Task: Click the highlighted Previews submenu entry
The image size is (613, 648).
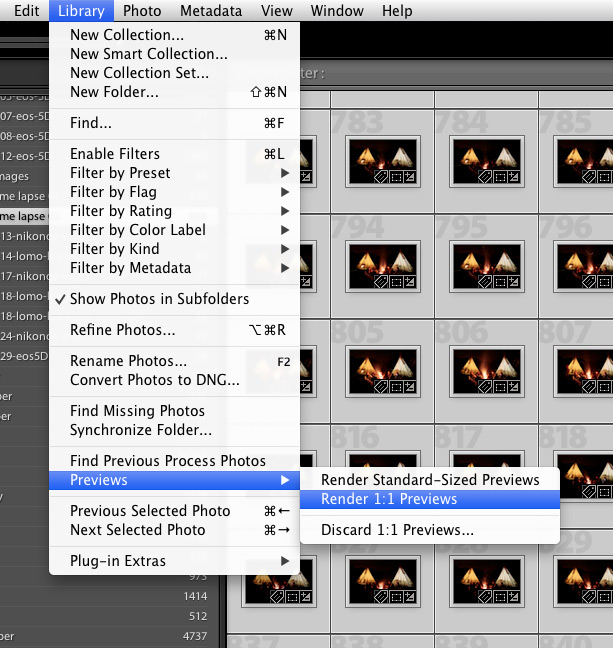Action: tap(174, 480)
